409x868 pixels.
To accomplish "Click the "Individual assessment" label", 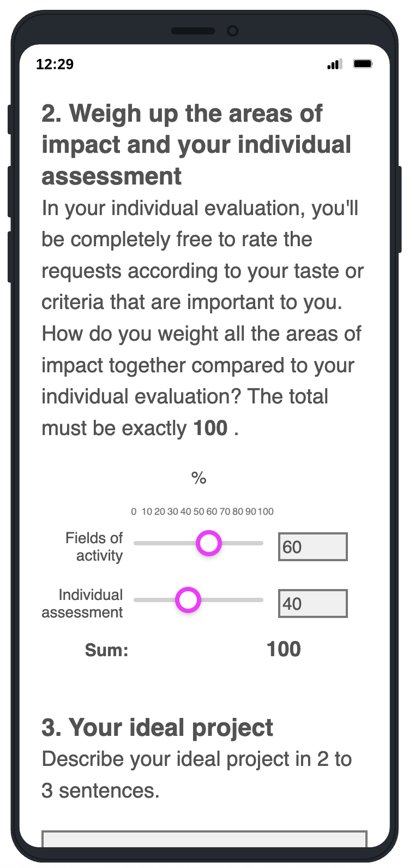I will click(x=83, y=603).
